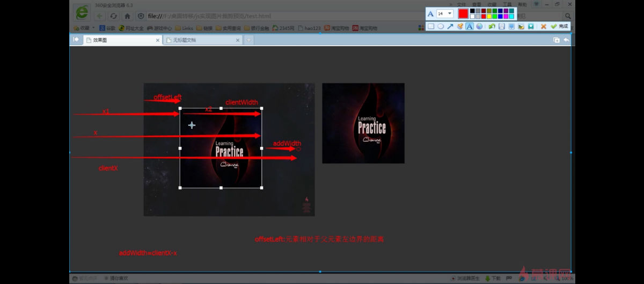Screen dimensions: 644x284
Task: Click the undo-close-tab arrow at tab bar right
Action: pyautogui.click(x=566, y=40)
